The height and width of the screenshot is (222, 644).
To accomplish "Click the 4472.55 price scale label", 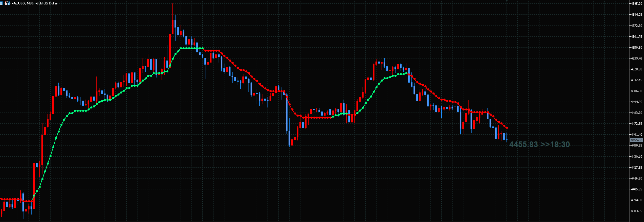I will pos(637,124).
